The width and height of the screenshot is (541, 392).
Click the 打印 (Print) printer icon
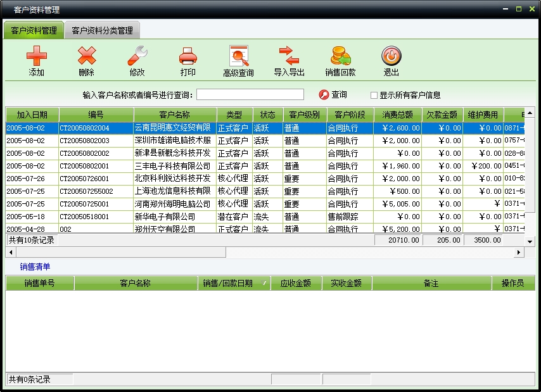click(188, 57)
